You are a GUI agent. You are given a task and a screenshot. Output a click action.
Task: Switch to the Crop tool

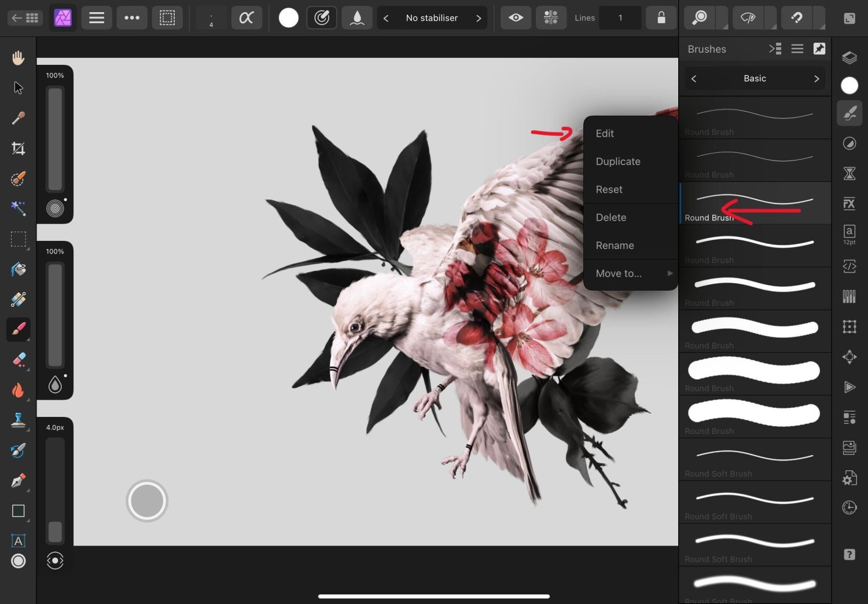pos(18,148)
